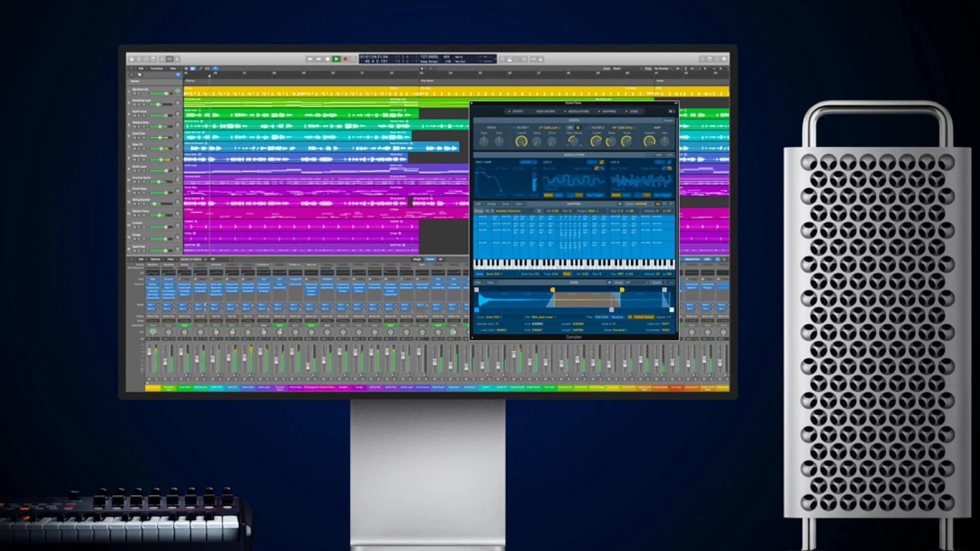Select the Mod Matrix tab in Sampler

[x=546, y=111]
